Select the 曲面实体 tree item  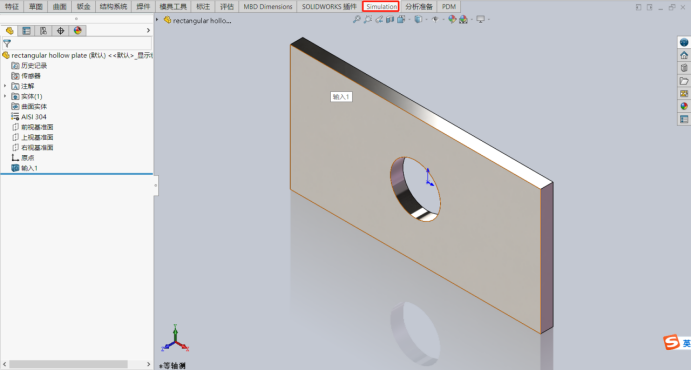(x=29, y=106)
